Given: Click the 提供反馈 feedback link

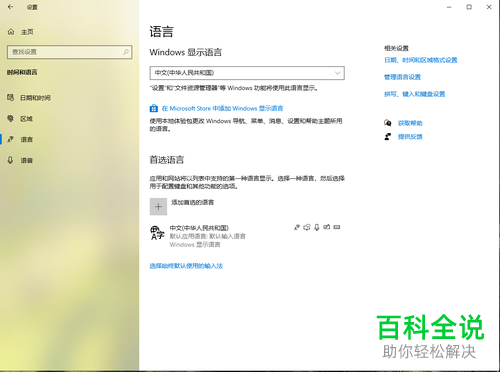Looking at the screenshot, I should pos(410,137).
